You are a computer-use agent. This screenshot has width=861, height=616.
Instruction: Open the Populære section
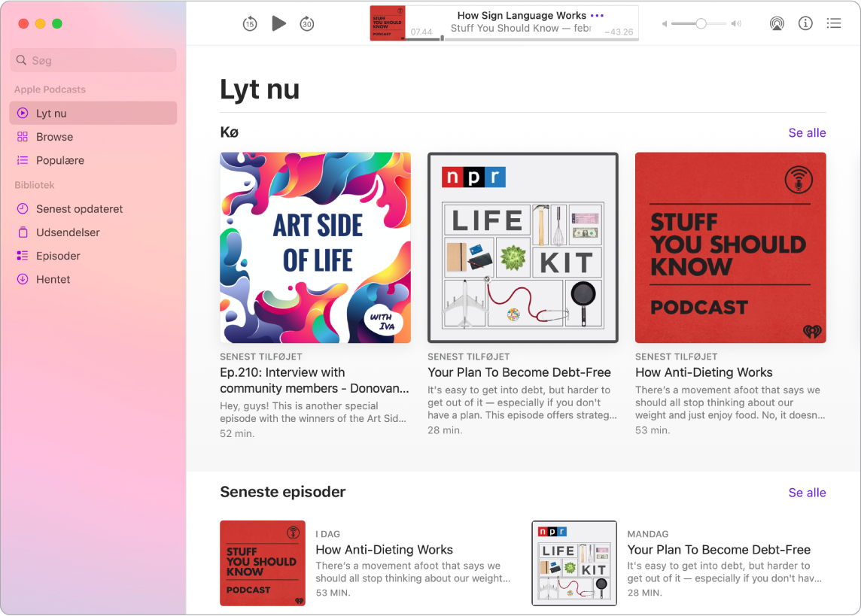59,160
